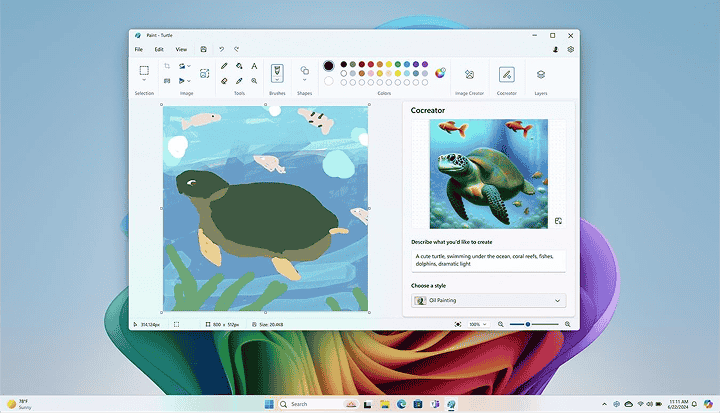The height and width of the screenshot is (413, 720).
Task: Open the Edit colors wheel
Action: point(440,72)
